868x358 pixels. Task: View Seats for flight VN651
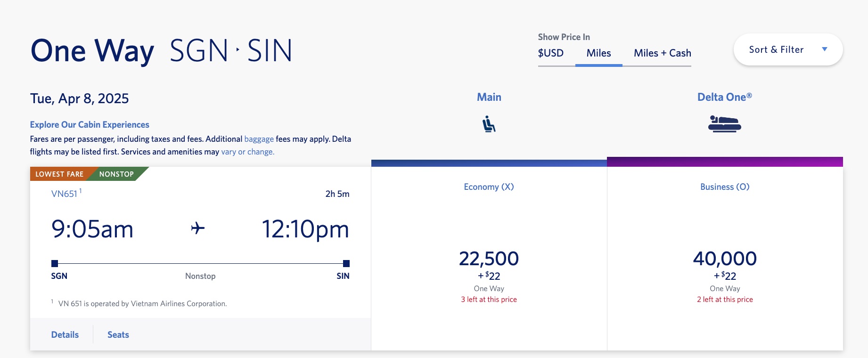(x=117, y=334)
